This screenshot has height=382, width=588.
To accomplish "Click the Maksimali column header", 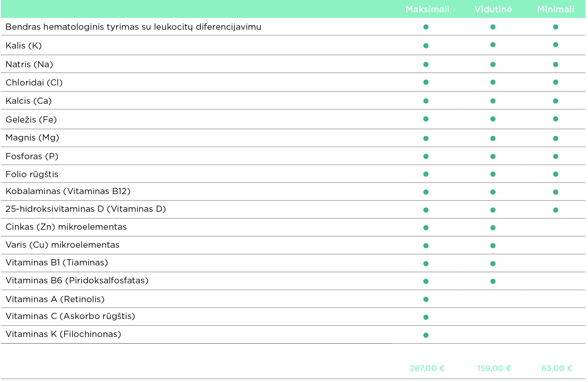I will point(427,9).
